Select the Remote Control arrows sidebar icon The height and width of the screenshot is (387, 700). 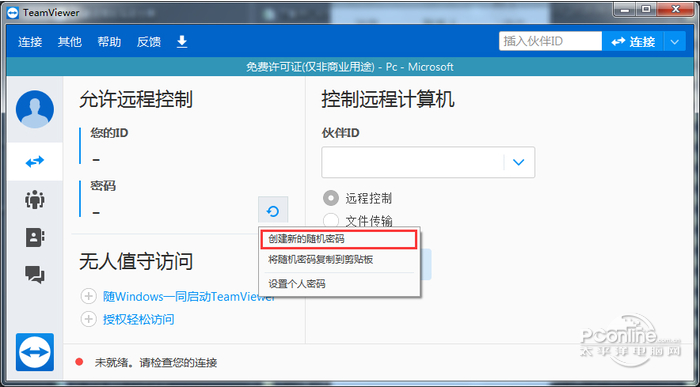pos(35,162)
